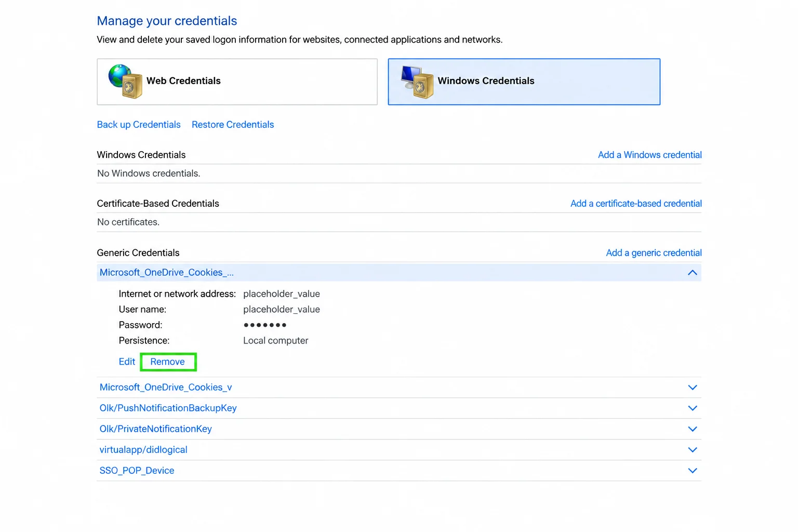The width and height of the screenshot is (798, 532).
Task: Expand Olk/PrivateNotificationKey chevron
Action: pos(692,429)
